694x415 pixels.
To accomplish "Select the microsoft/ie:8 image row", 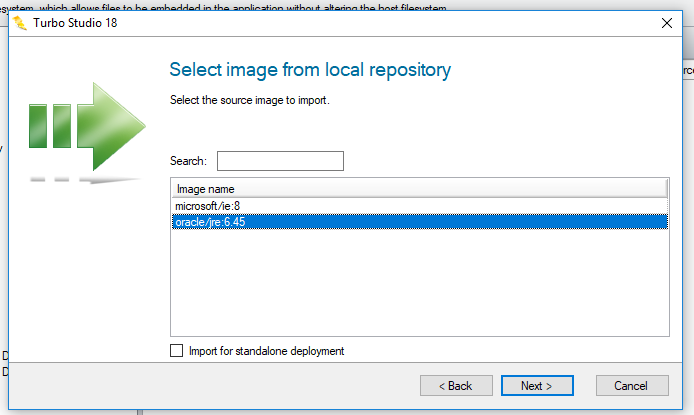I will [x=420, y=206].
